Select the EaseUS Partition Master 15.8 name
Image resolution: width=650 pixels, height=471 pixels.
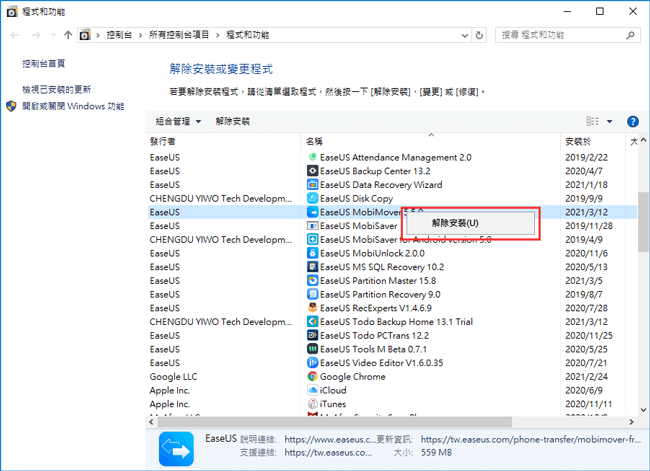[378, 281]
